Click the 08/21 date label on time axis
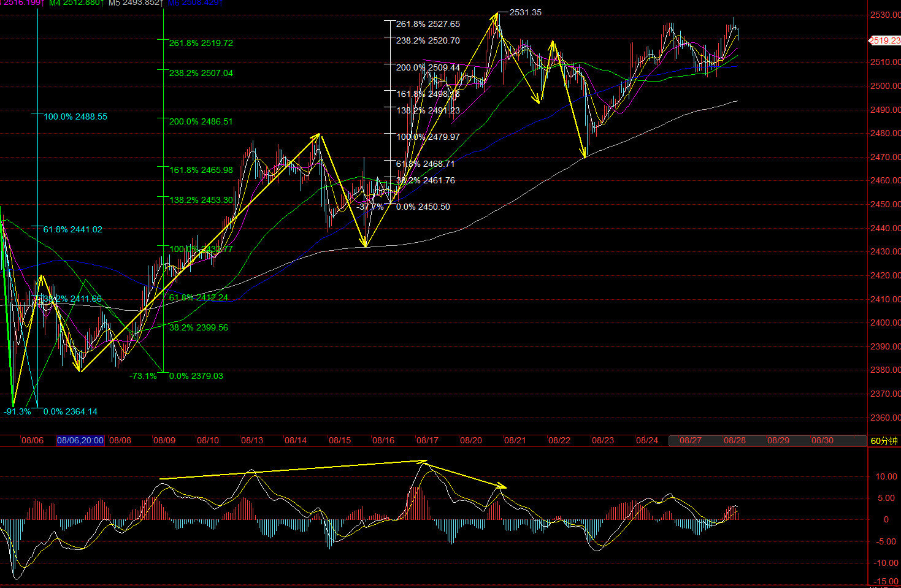 (515, 440)
